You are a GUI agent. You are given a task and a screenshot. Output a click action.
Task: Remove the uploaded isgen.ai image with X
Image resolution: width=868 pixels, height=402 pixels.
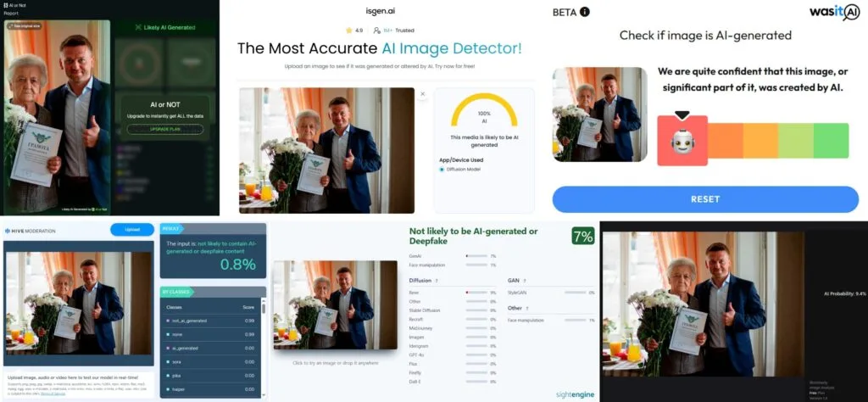(422, 94)
